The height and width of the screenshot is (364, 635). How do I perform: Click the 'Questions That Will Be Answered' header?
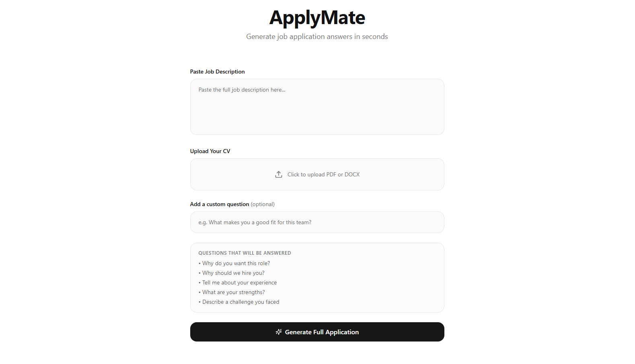[245, 253]
